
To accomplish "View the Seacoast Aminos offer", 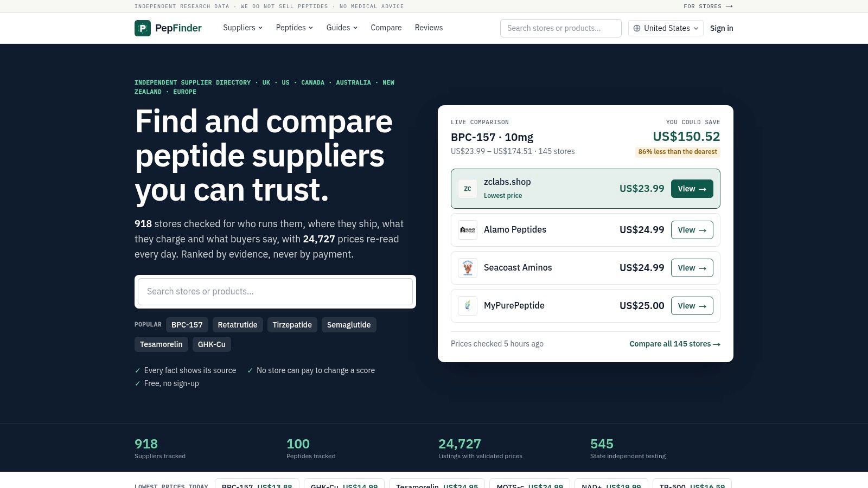I will tap(692, 268).
